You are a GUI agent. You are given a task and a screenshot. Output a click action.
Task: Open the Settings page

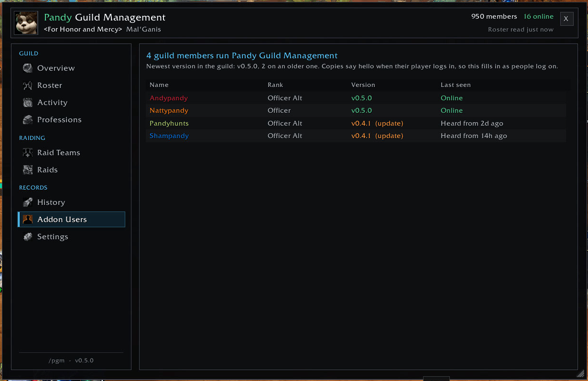tap(71, 236)
